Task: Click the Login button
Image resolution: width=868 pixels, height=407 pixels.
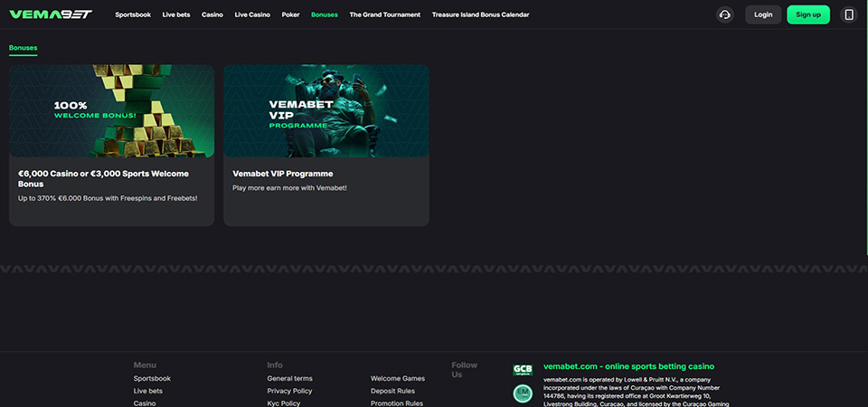Action: [763, 15]
